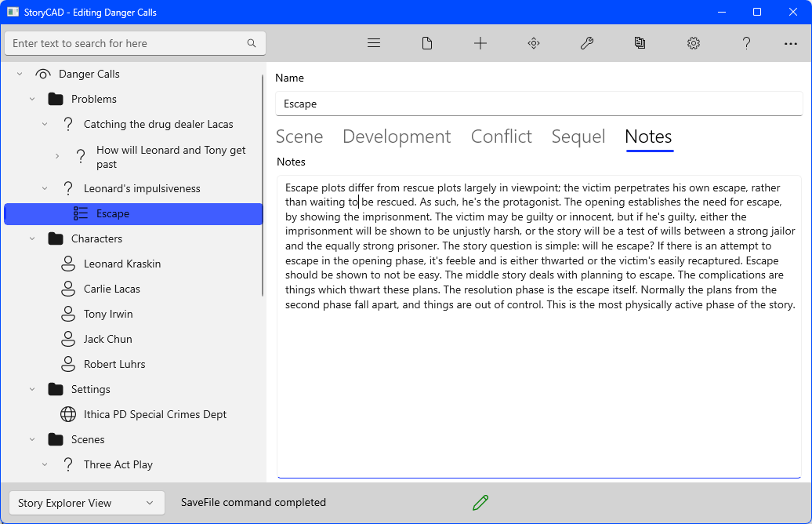Image resolution: width=812 pixels, height=524 pixels.
Task: Collapse the Scenes folder chevron
Action: tap(32, 439)
